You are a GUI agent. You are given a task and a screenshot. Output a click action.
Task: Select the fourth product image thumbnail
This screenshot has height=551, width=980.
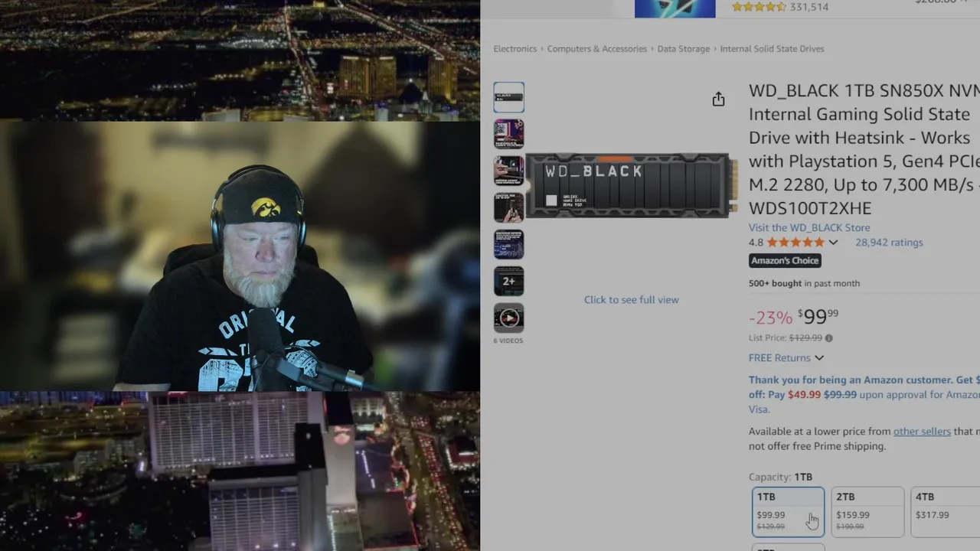point(508,207)
